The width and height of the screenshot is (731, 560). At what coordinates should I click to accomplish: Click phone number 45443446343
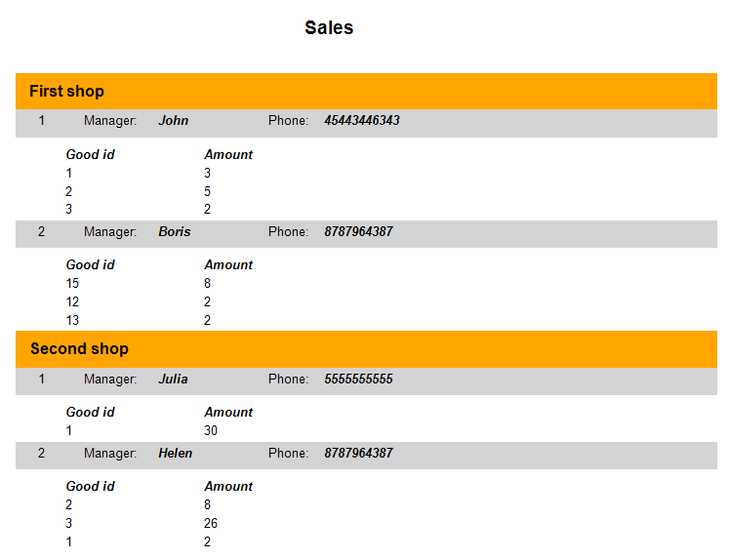(x=361, y=121)
